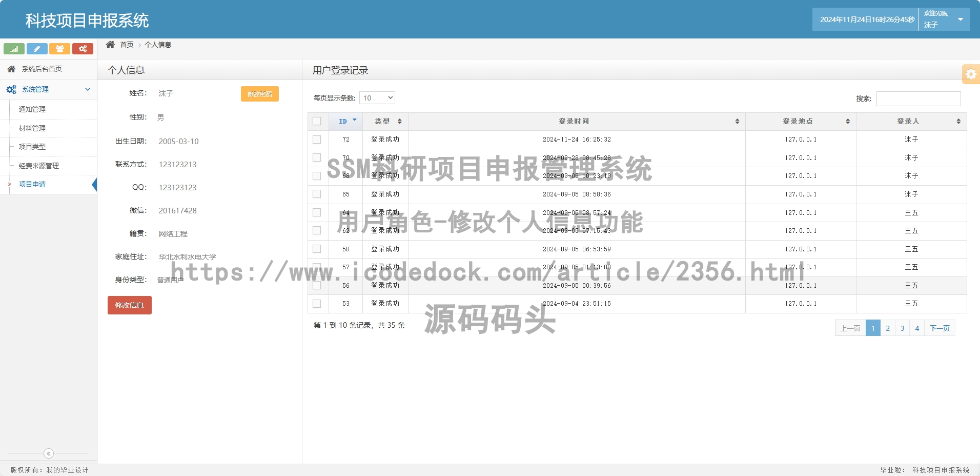Check the row with ID 72
The width and height of the screenshot is (980, 476).
(x=317, y=140)
